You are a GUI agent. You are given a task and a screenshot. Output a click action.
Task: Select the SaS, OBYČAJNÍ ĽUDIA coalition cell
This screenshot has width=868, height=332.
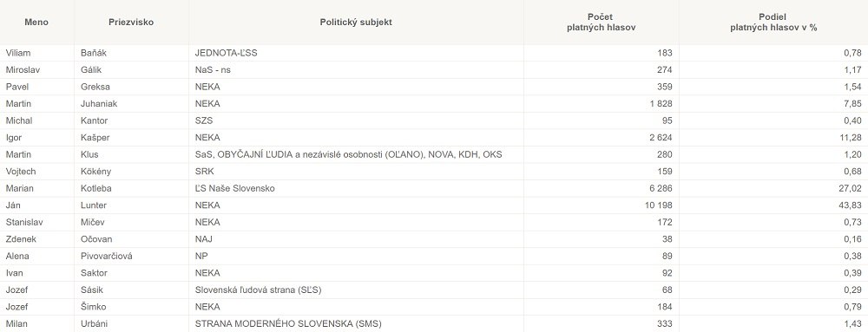point(356,154)
